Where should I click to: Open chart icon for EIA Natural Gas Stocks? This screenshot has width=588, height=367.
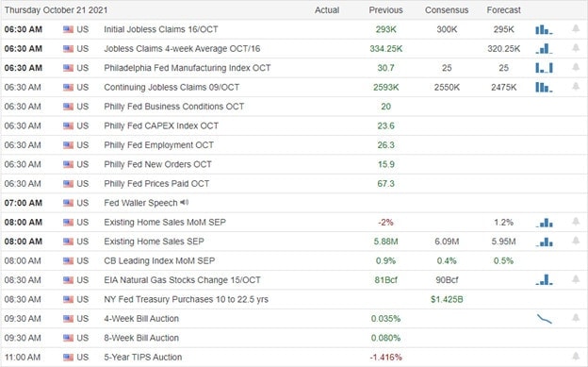tap(544, 280)
